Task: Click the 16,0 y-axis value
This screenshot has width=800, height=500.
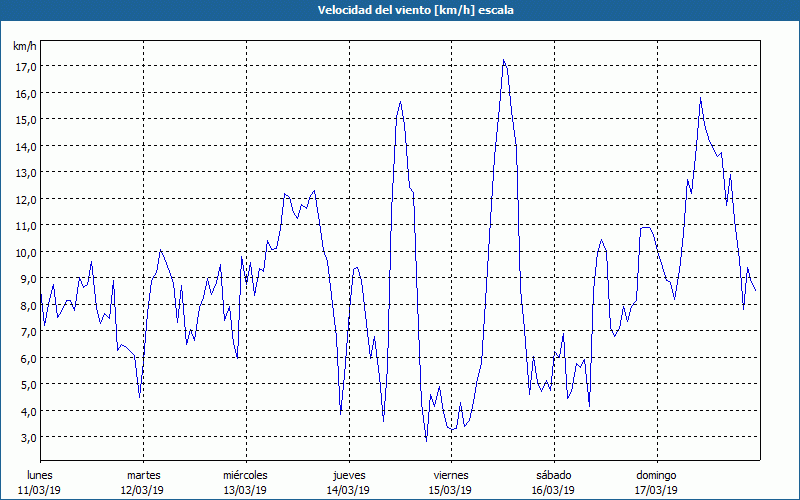Action: 26,93
